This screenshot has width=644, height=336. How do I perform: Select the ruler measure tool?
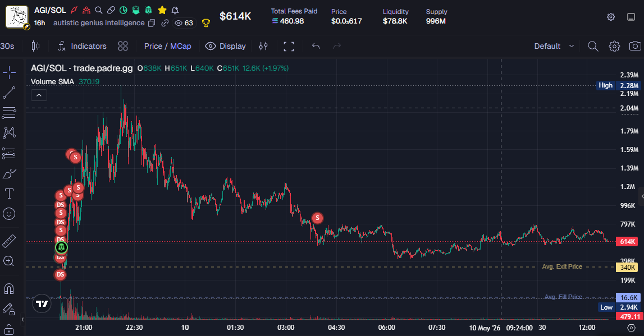pos(9,241)
